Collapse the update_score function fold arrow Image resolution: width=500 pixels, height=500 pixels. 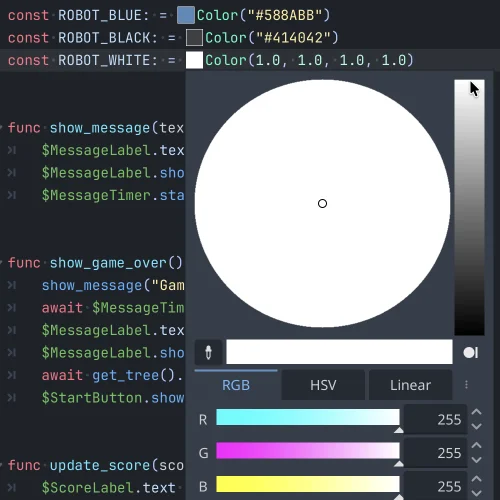(x=2, y=464)
